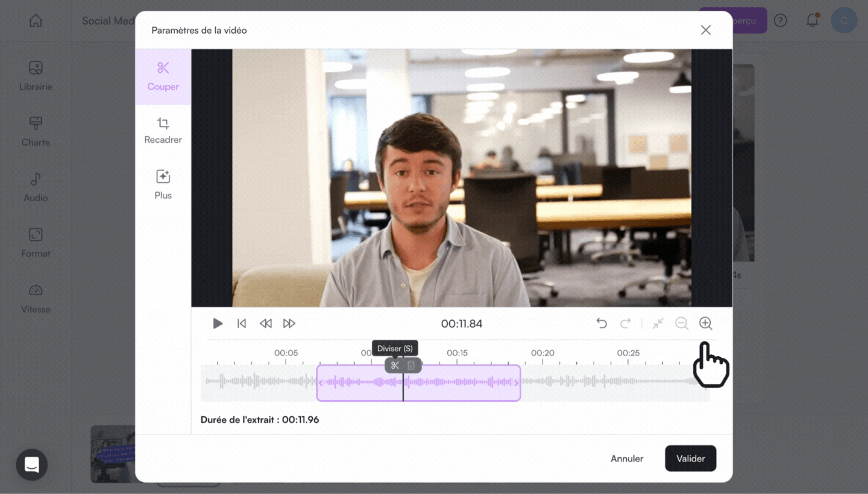The width and height of the screenshot is (868, 494).
Task: Click the right trim handle of the clip
Action: click(x=516, y=383)
